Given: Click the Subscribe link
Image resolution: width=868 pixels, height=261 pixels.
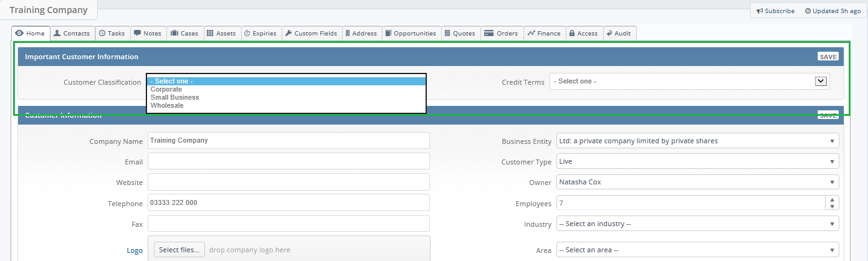Looking at the screenshot, I should (775, 11).
